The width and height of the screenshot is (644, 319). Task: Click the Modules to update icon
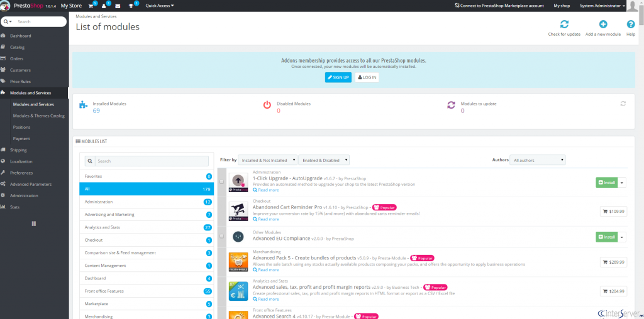pos(451,105)
